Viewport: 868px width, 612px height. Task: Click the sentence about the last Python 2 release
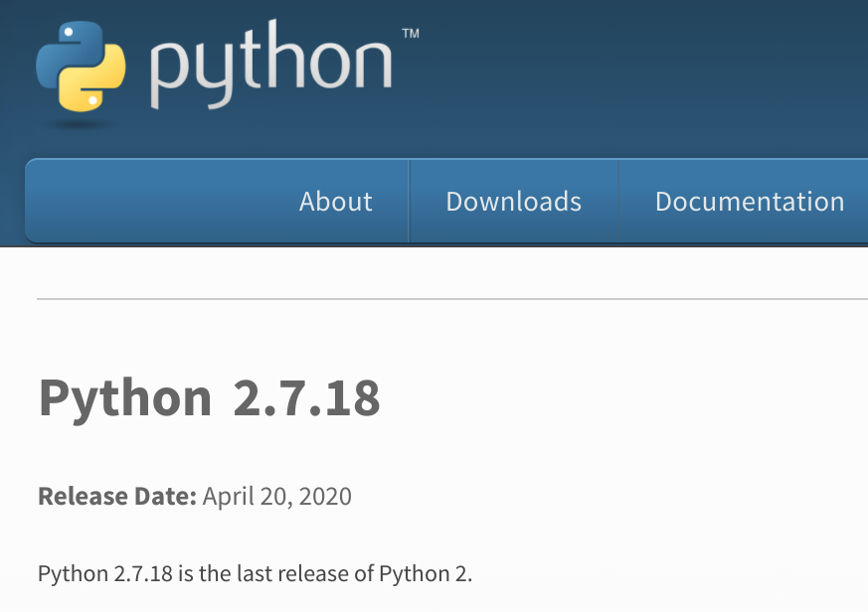click(x=255, y=574)
